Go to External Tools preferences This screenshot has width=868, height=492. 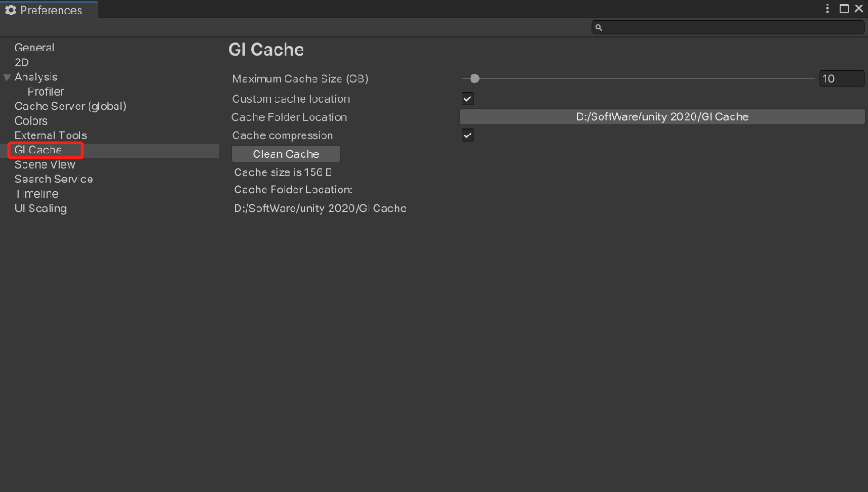tap(51, 135)
